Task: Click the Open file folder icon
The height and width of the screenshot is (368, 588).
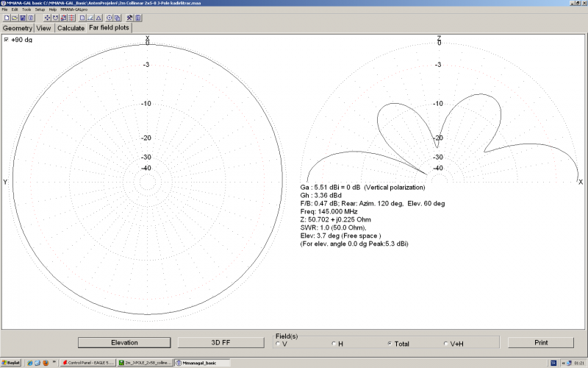Action: click(15, 18)
